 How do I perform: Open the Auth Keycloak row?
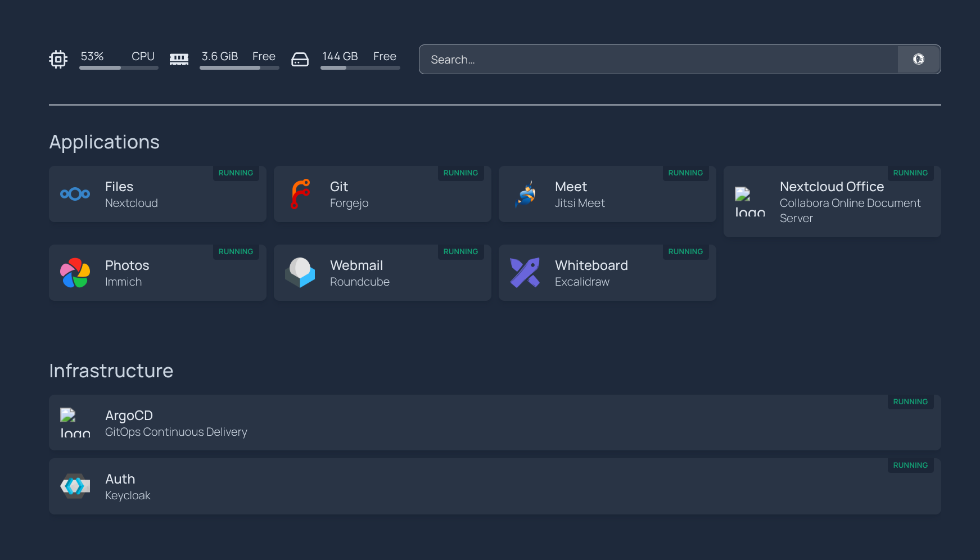click(x=495, y=486)
